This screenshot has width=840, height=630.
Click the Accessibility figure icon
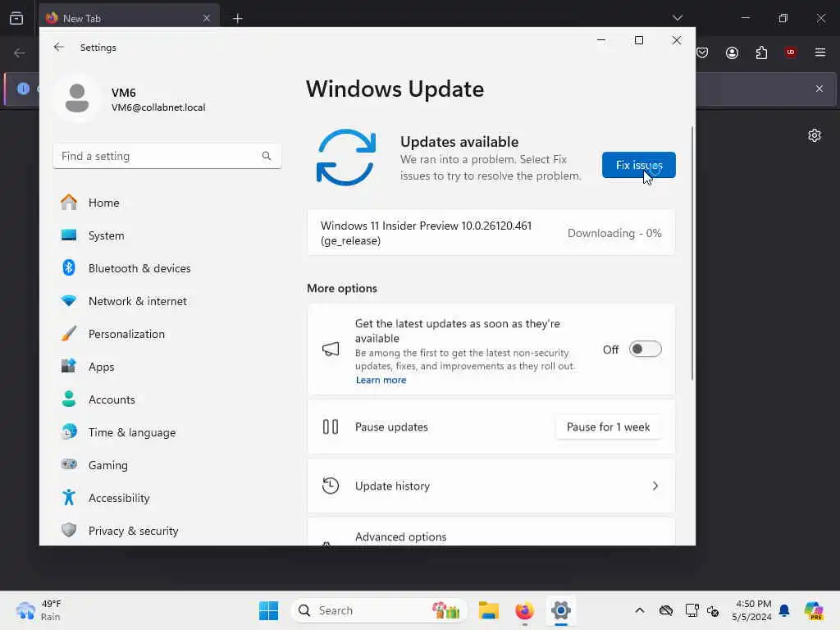coord(69,498)
